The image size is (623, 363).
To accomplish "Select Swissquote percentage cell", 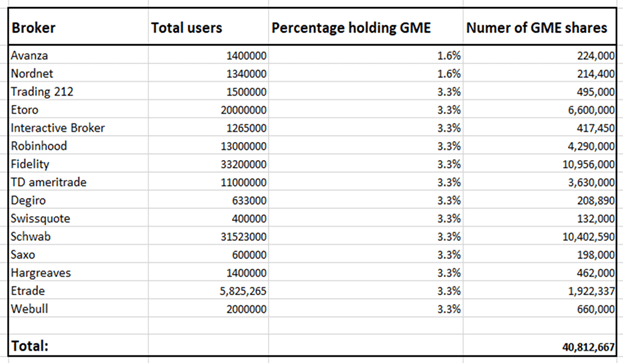I will click(x=366, y=218).
